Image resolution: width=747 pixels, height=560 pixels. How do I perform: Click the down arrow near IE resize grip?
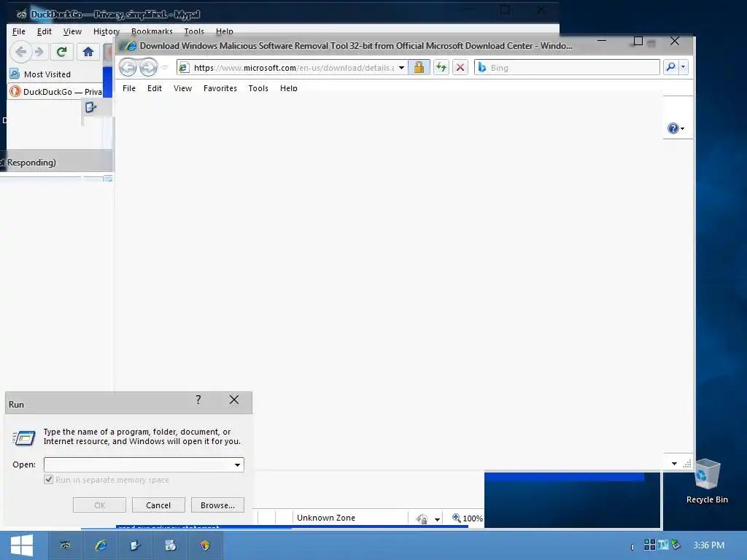pyautogui.click(x=674, y=463)
